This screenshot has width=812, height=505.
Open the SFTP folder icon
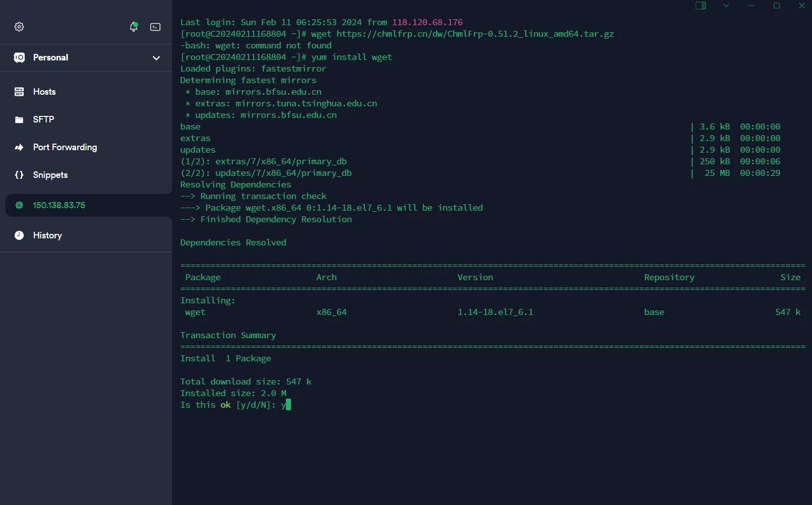(x=19, y=119)
